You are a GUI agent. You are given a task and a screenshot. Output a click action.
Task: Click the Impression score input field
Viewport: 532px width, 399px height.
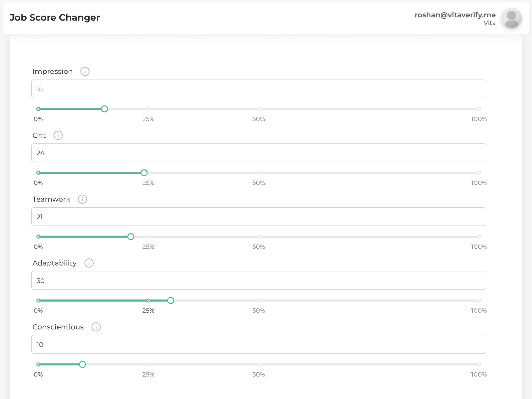point(259,89)
